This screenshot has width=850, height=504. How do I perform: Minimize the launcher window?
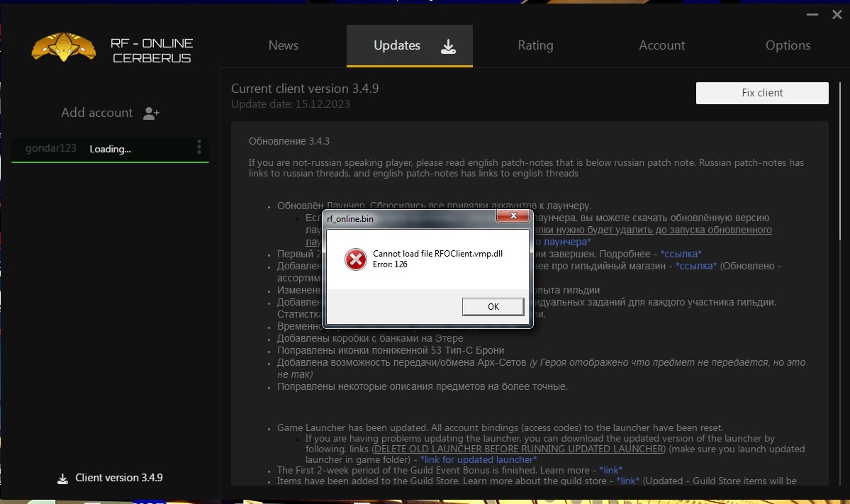(x=812, y=15)
